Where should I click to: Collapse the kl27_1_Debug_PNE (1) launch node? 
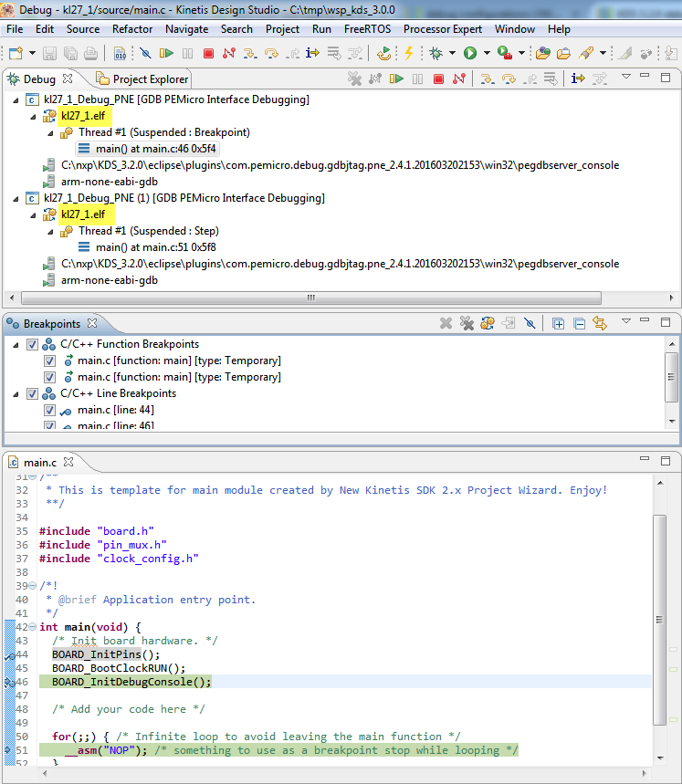(x=16, y=198)
